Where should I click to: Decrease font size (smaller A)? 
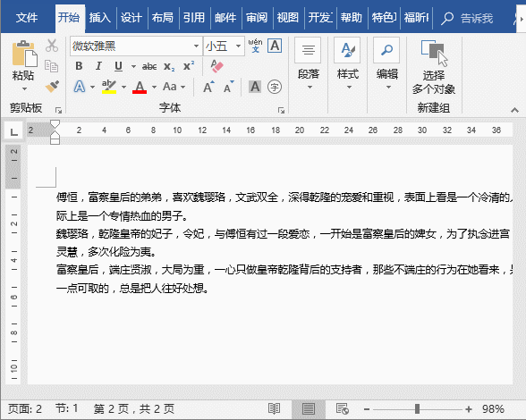pyautogui.click(x=229, y=87)
